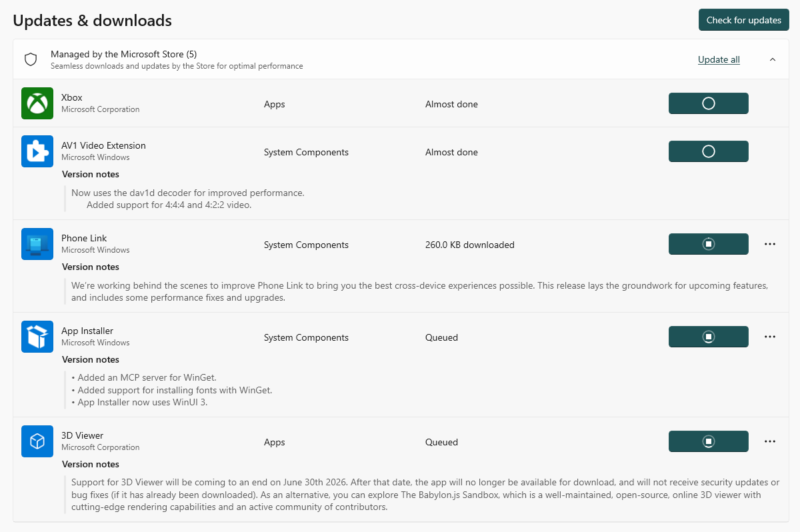Stop the queued 3D Viewer update
This screenshot has width=800, height=532.
(708, 441)
